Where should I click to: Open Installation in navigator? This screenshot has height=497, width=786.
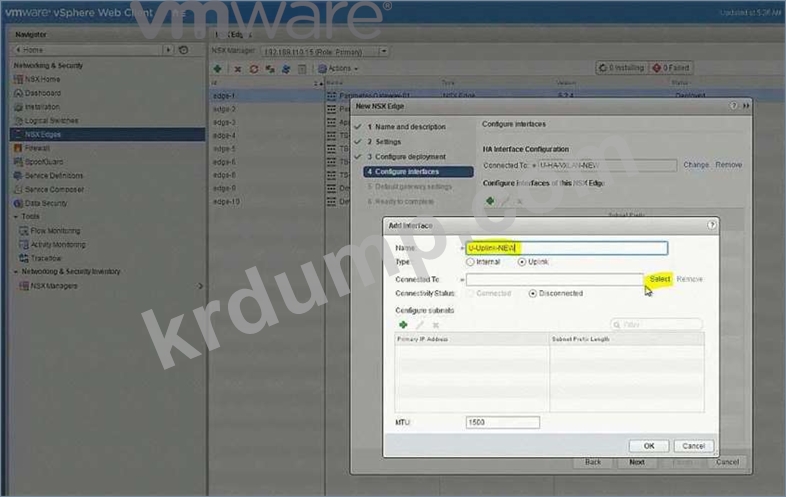(x=42, y=107)
